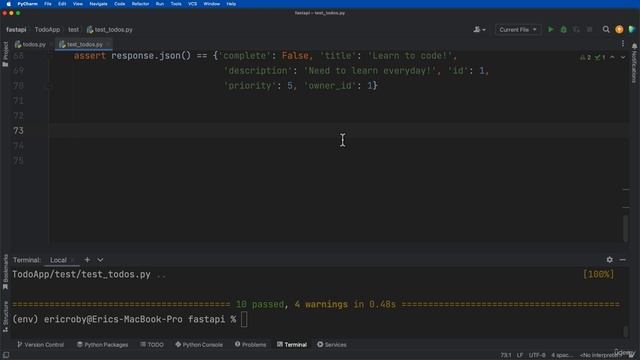This screenshot has height=360, width=640.
Task: Click the UTF-8 encoding status
Action: (x=537, y=355)
